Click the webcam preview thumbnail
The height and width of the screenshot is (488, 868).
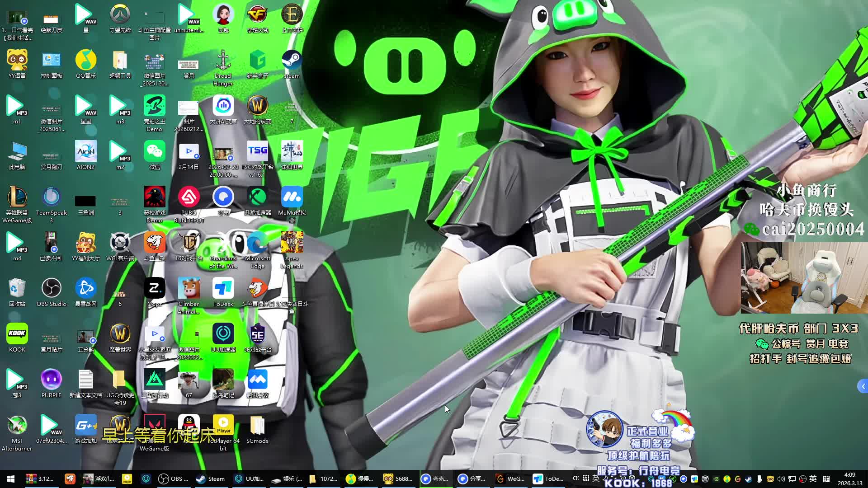click(804, 278)
